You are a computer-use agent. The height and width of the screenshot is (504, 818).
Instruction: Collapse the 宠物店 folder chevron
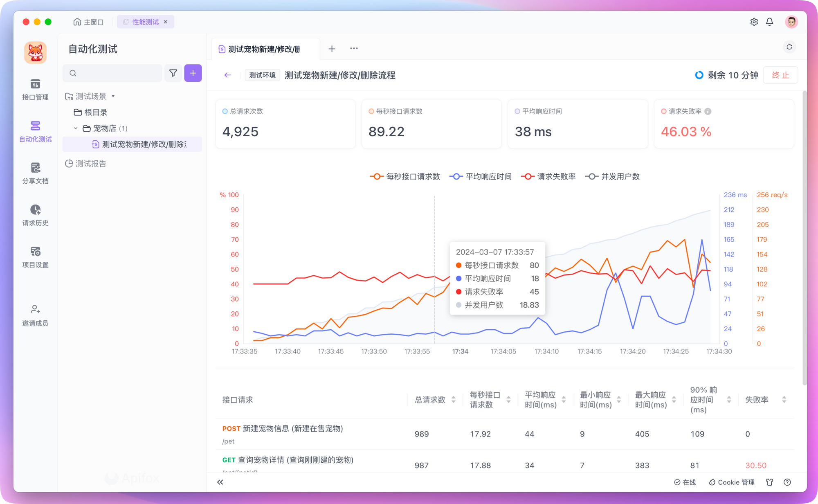pos(76,128)
